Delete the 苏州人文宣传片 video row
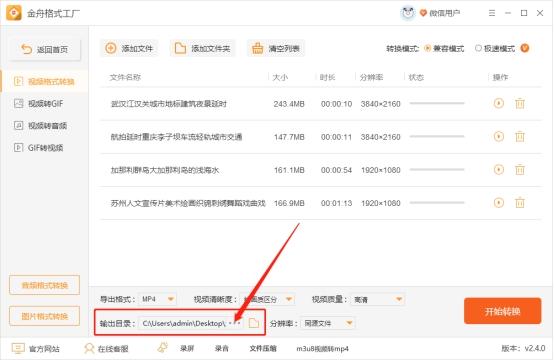 [520, 203]
